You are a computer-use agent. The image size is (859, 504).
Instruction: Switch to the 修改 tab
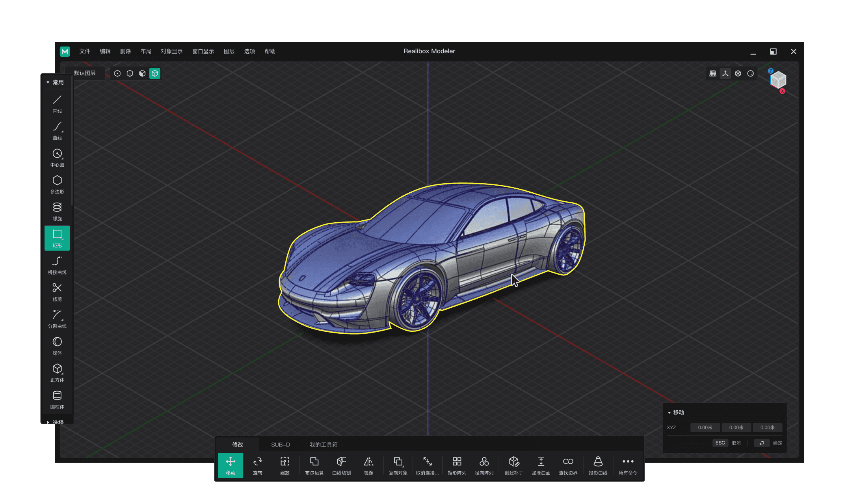tap(238, 444)
